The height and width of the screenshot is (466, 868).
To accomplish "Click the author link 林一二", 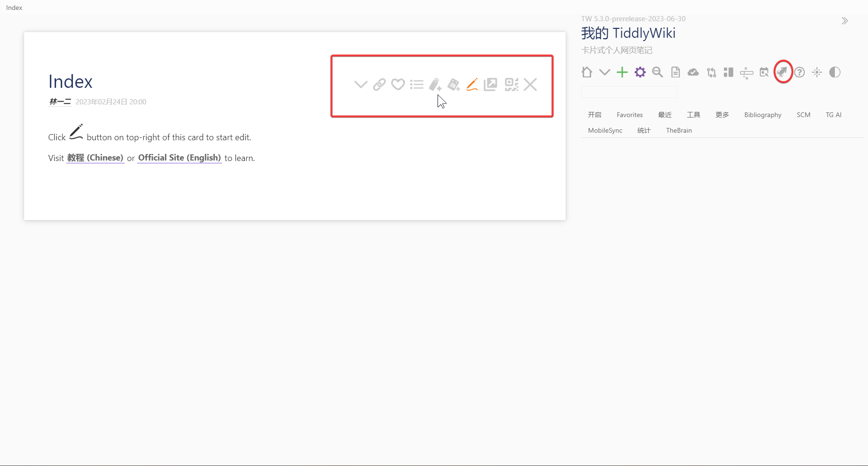I will pyautogui.click(x=60, y=102).
